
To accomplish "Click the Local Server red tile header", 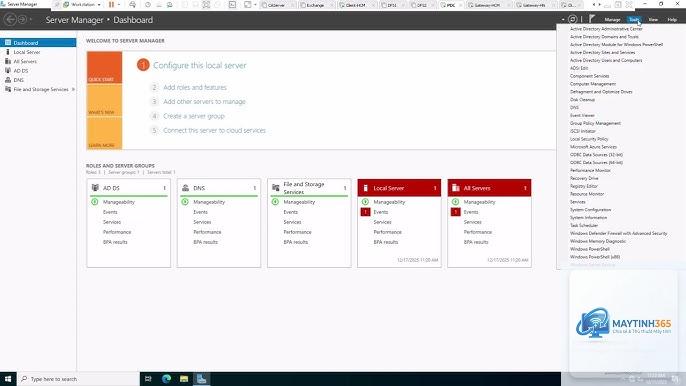I will 399,188.
